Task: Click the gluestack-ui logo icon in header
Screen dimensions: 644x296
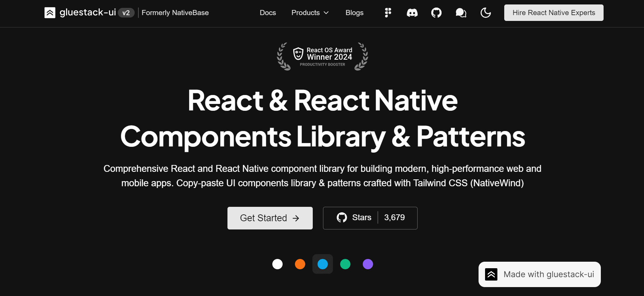Action: click(50, 13)
